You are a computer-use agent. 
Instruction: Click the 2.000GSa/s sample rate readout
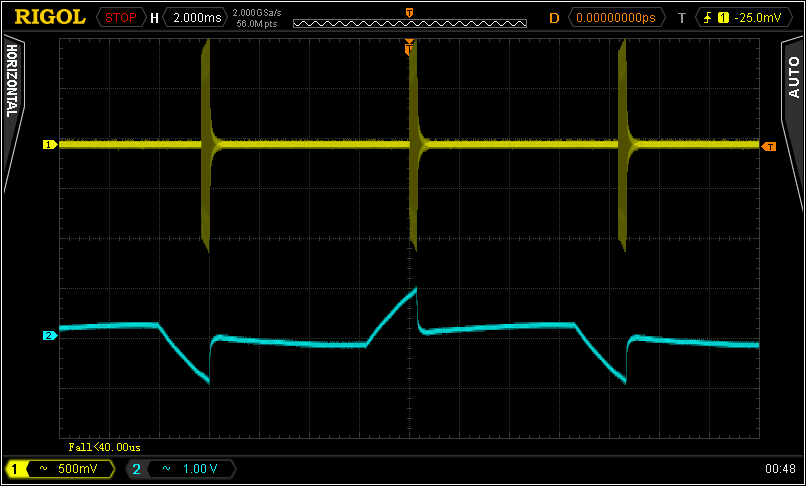point(257,12)
